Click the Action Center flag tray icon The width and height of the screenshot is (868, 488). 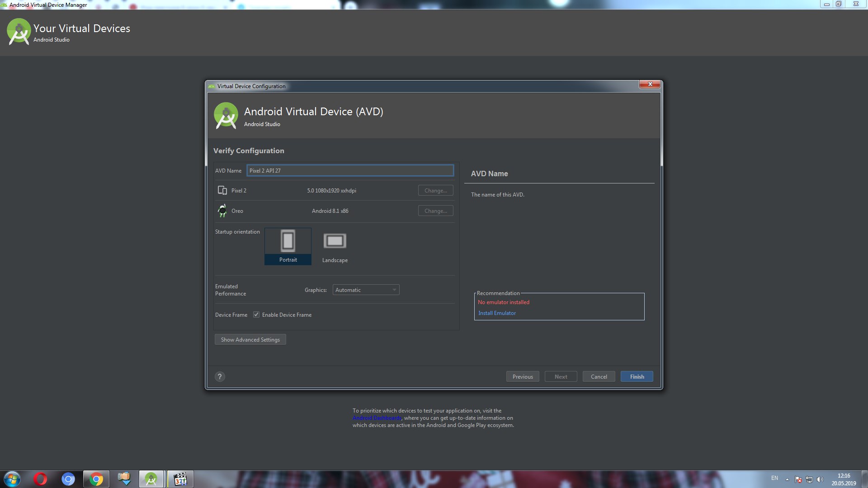798,479
